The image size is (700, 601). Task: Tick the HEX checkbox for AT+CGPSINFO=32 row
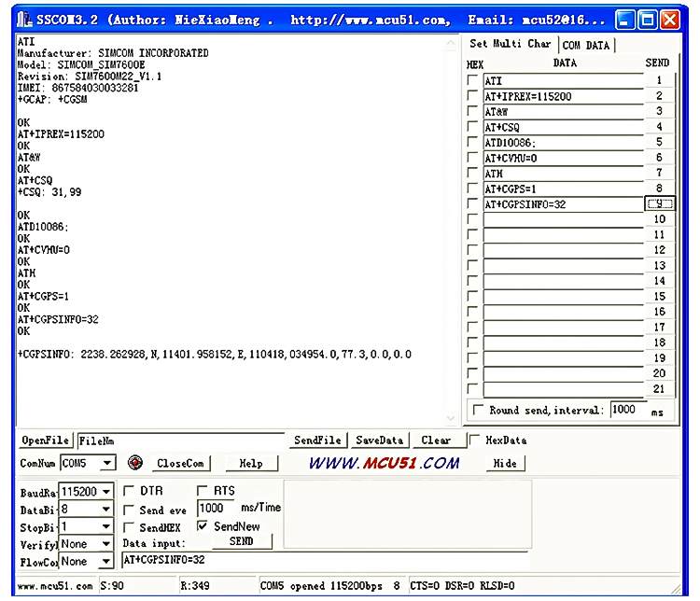tap(472, 204)
